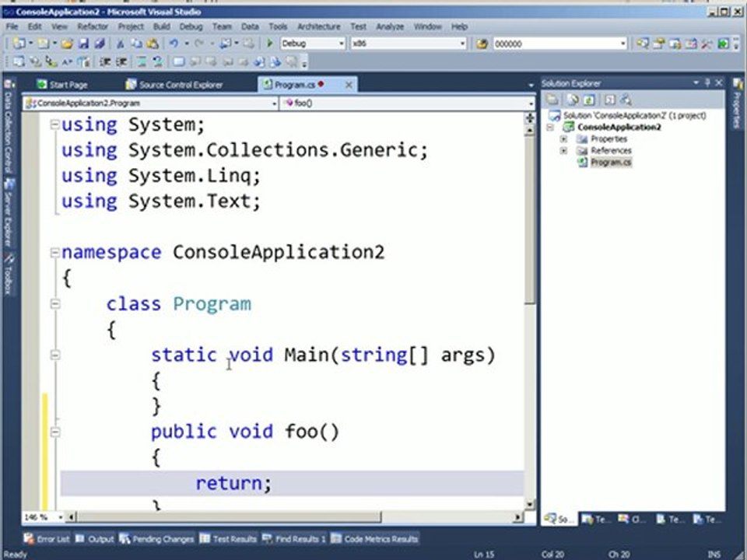Collapse the Main method block

pyautogui.click(x=54, y=355)
